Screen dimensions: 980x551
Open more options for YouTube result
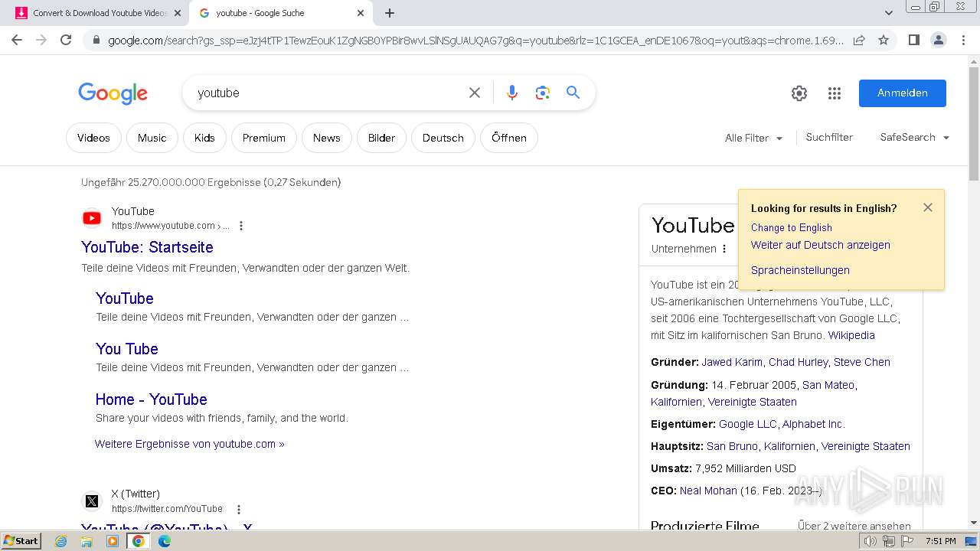click(x=241, y=226)
